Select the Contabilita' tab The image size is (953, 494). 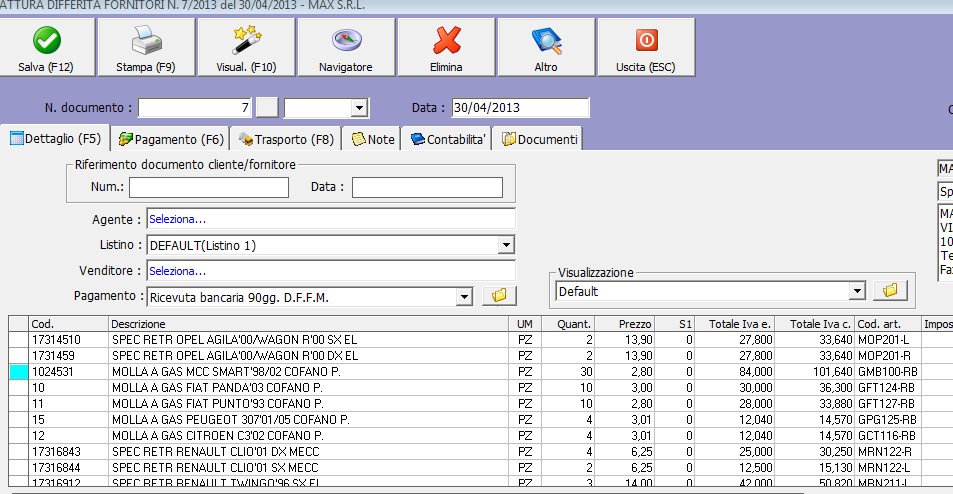click(x=448, y=140)
